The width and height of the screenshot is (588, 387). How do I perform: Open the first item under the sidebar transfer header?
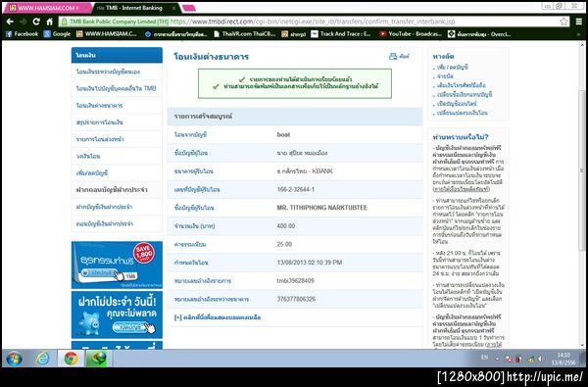tap(117, 72)
